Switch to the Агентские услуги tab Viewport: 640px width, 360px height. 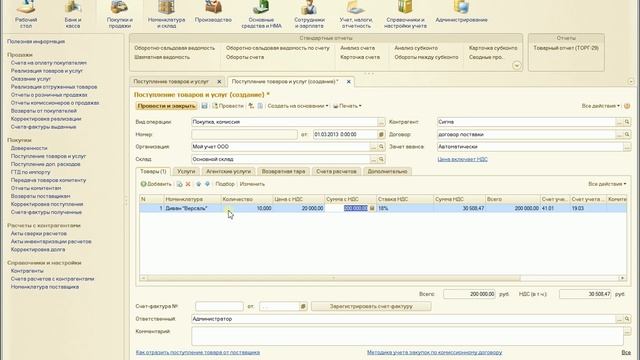click(229, 171)
